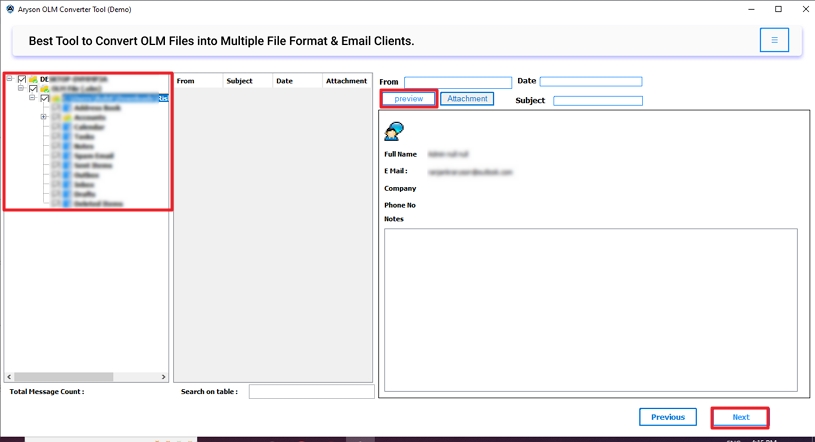Click the Total Message Count label

point(47,392)
